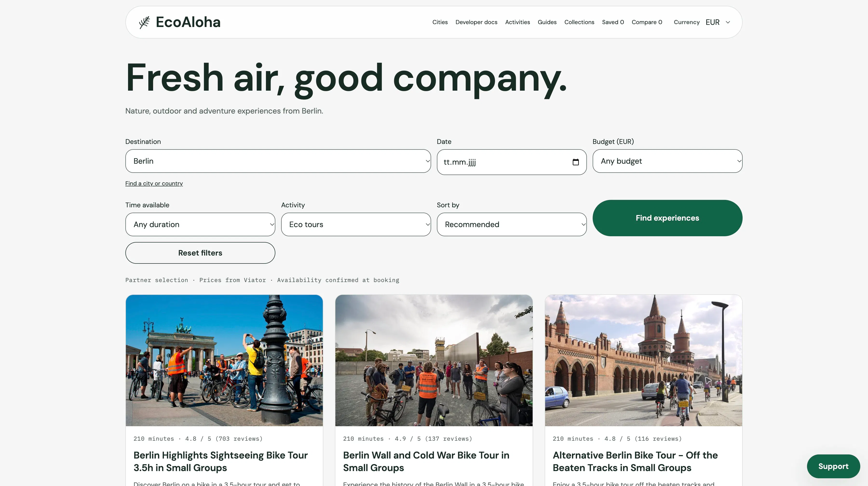Open the Berlin Wall bike tour photo
The image size is (868, 486).
coord(434,360)
